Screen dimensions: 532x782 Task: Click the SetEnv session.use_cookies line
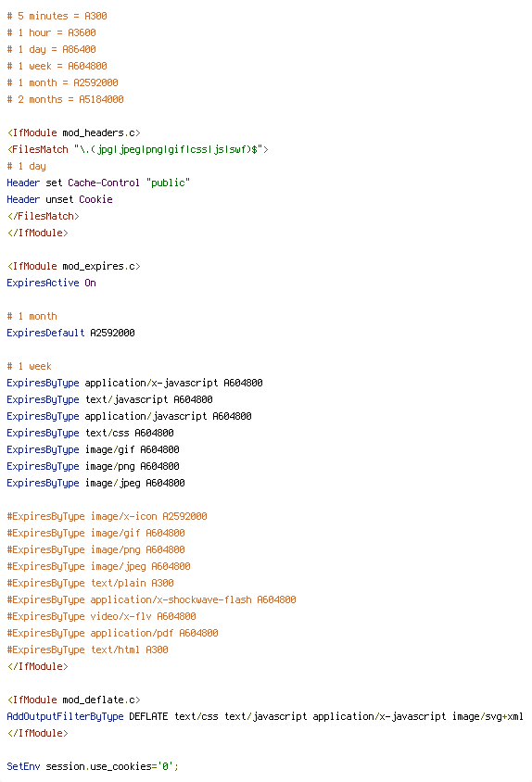click(93, 766)
